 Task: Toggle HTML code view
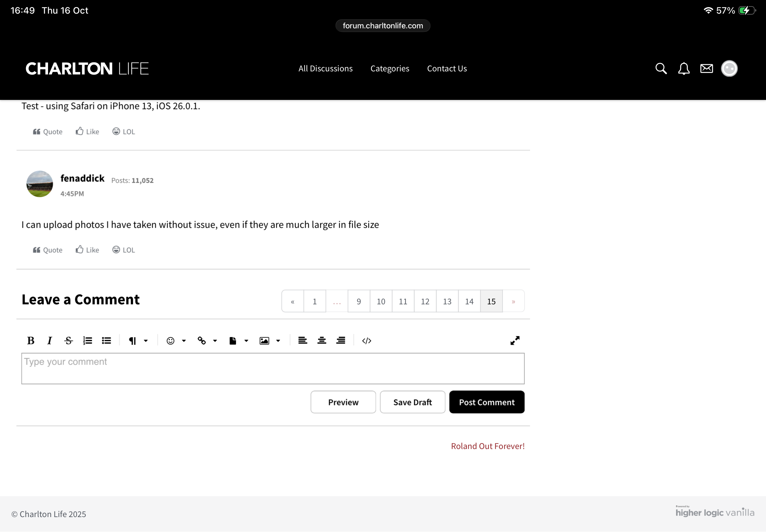click(x=366, y=340)
